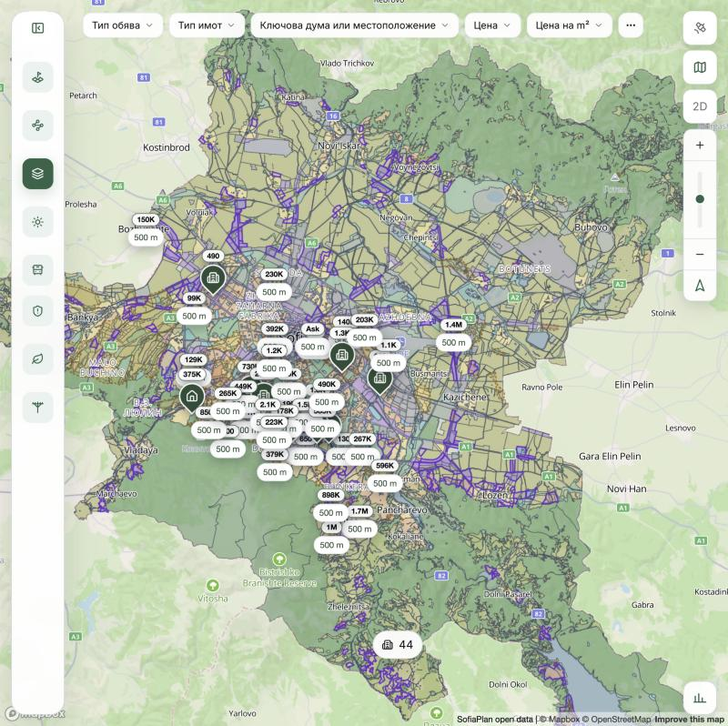Expand the Цена на m² dropdown
Viewport: 728px width, 726px height.
[x=570, y=25]
